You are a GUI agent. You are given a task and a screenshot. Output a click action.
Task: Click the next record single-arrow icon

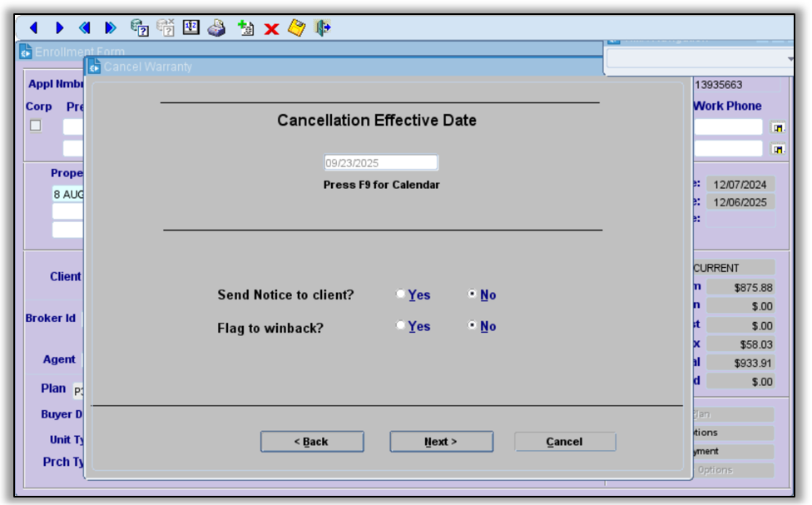[x=59, y=28]
